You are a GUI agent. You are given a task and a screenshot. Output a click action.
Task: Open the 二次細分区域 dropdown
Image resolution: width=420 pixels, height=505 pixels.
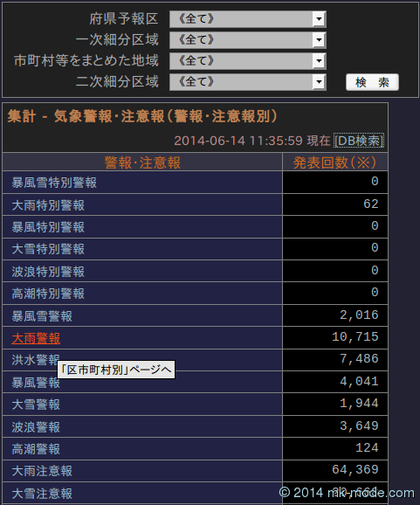click(248, 82)
